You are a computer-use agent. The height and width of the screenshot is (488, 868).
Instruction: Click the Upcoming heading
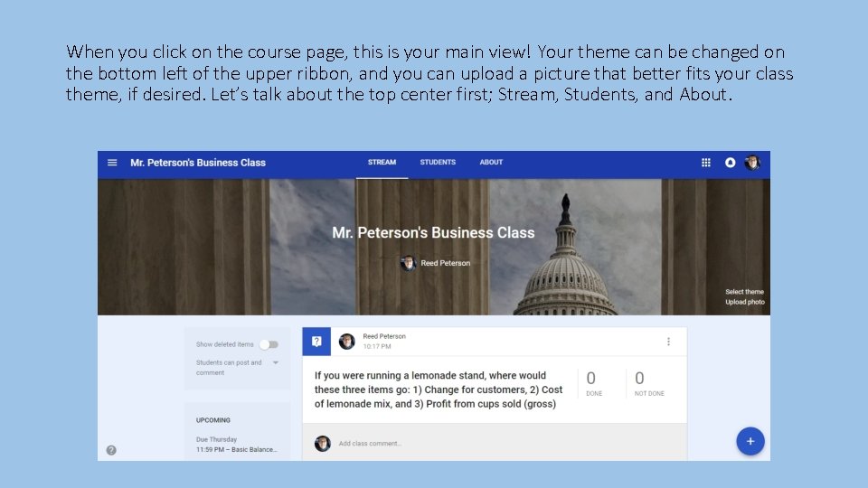pos(213,420)
